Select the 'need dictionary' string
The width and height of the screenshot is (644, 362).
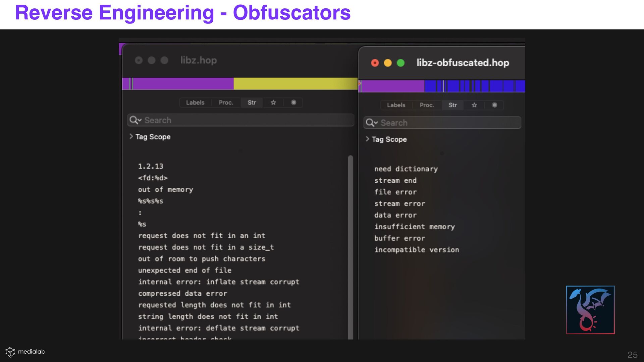click(x=406, y=169)
